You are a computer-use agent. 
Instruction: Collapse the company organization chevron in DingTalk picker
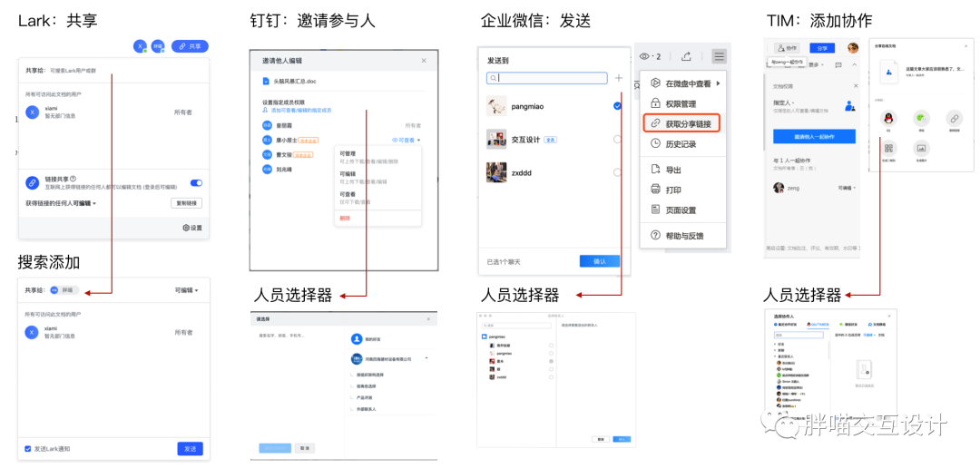coord(426,358)
